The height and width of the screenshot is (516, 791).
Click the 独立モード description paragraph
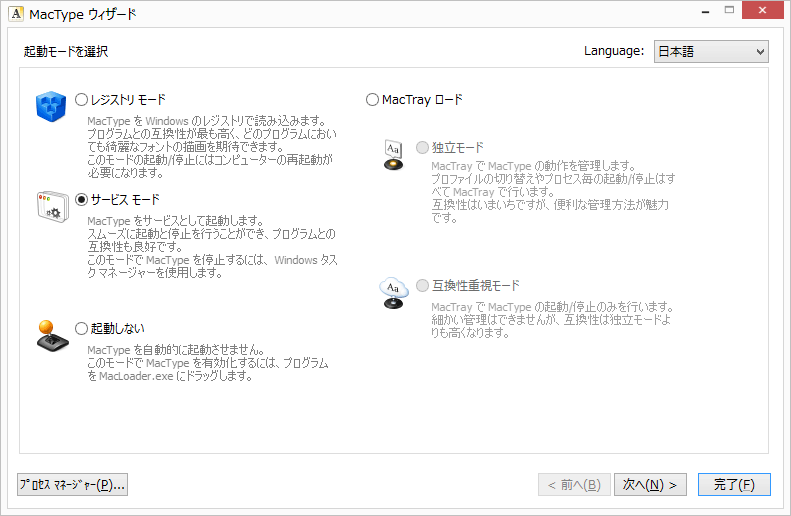tap(553, 192)
